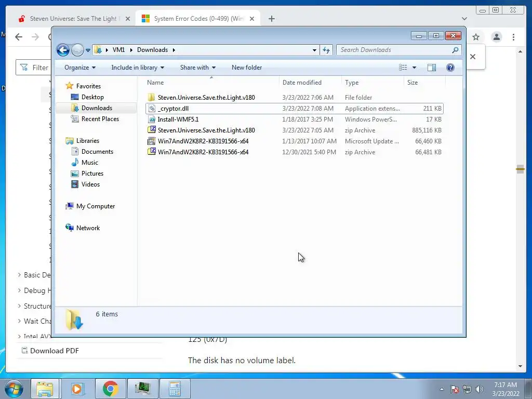
Task: Select the Win7AndW2K8R2-KB3191566-x64 Microsoft Update icon
Action: tap(152, 141)
